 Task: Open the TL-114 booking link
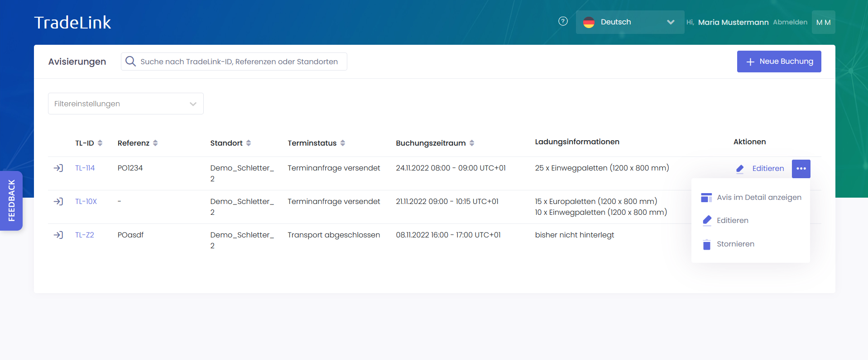click(x=85, y=168)
